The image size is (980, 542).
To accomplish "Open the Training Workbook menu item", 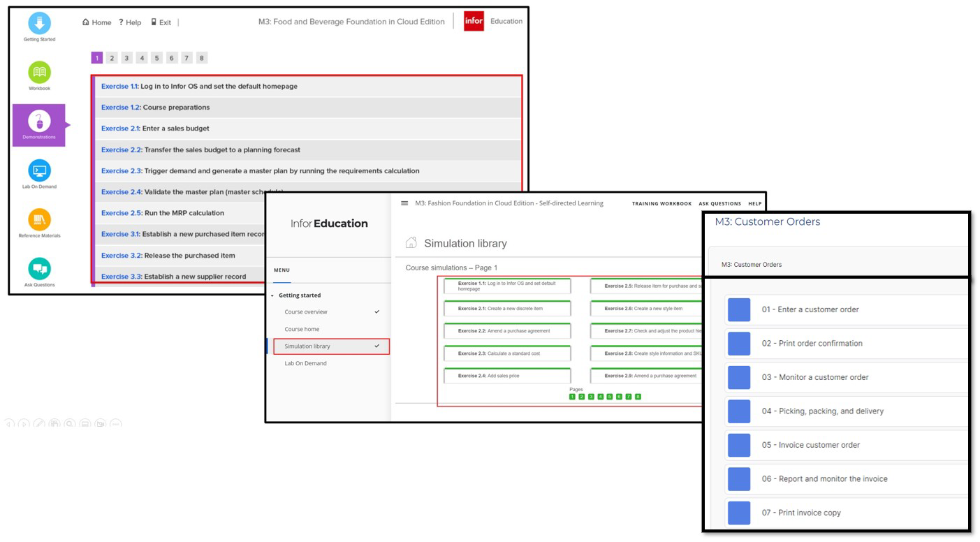I will (x=661, y=204).
